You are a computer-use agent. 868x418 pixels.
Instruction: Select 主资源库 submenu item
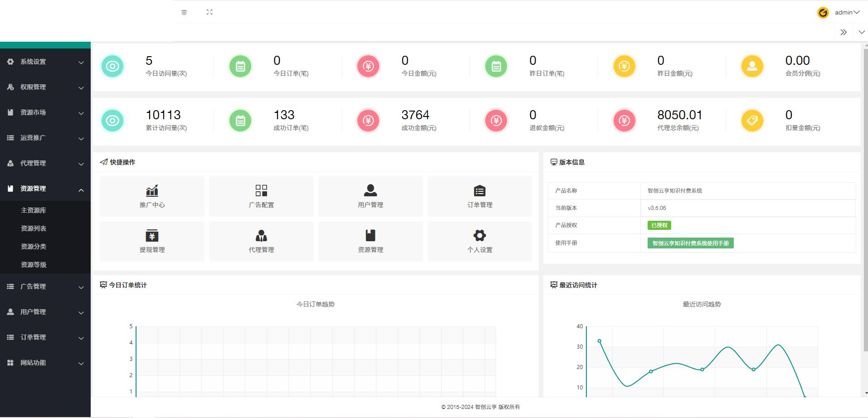tap(34, 210)
